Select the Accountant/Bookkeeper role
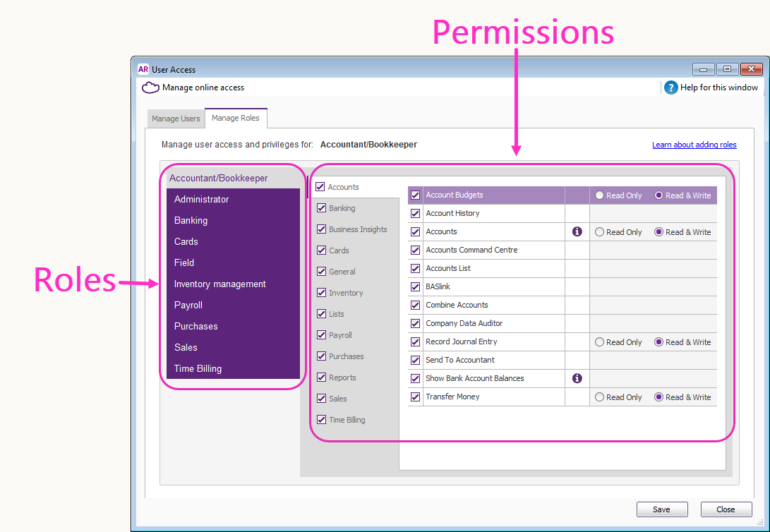The height and width of the screenshot is (532, 770). pyautogui.click(x=234, y=178)
